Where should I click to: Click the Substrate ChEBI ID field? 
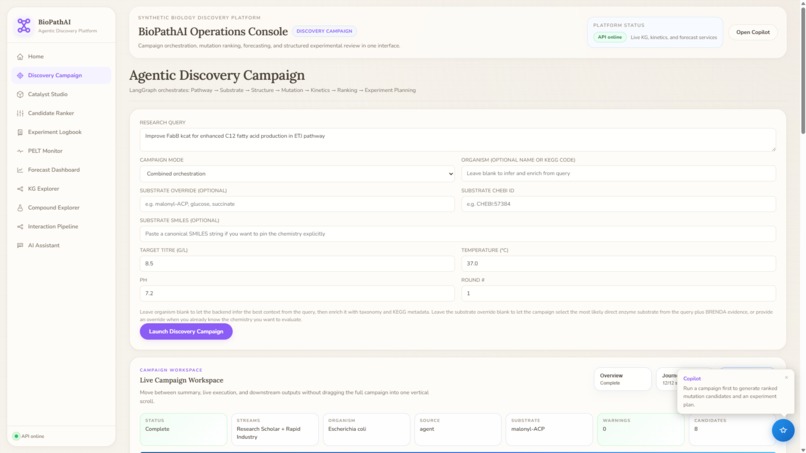point(618,204)
